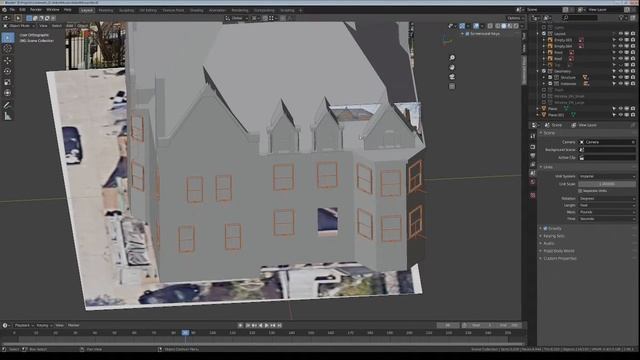Expand the Custom Properties panel

tap(560, 258)
